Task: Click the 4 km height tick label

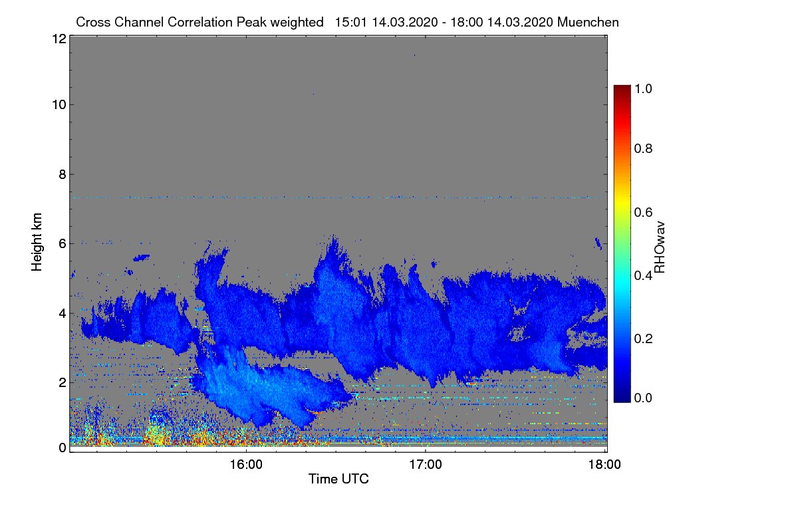Action: 61,313
